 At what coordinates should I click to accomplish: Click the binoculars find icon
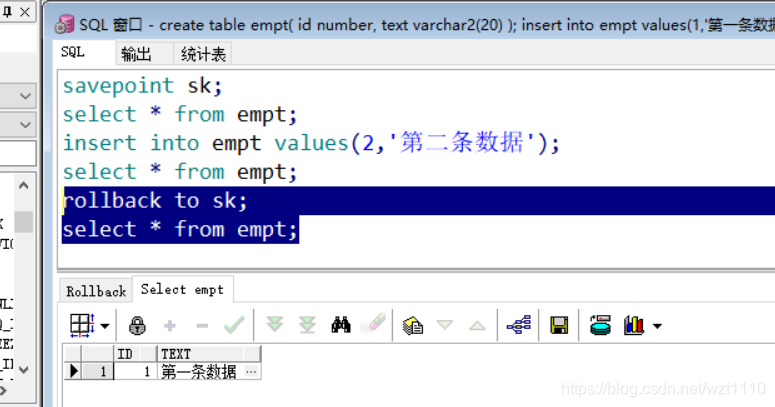click(341, 325)
